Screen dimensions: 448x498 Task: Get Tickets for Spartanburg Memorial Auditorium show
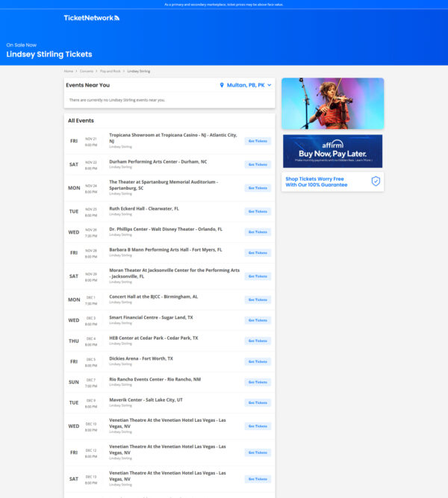click(x=258, y=188)
